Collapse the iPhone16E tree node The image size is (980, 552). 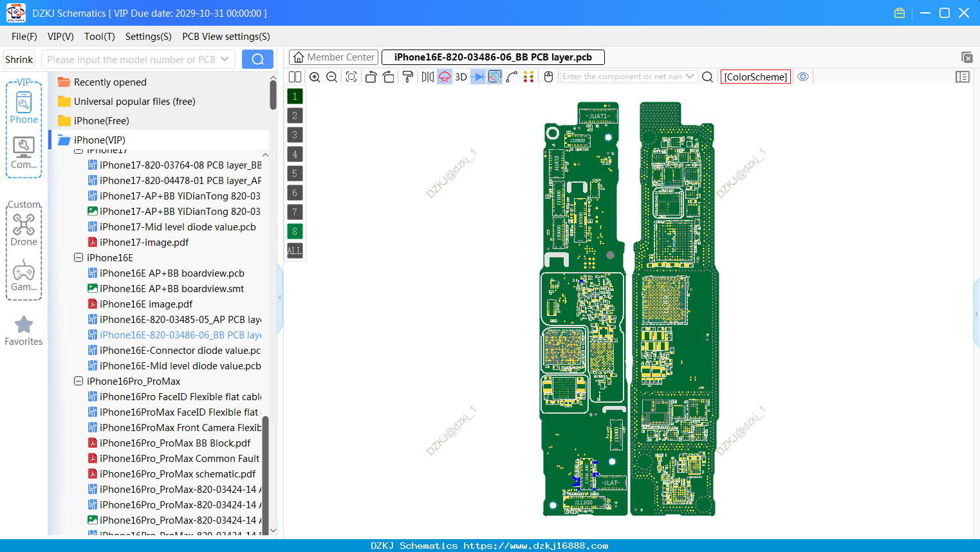pos(79,257)
